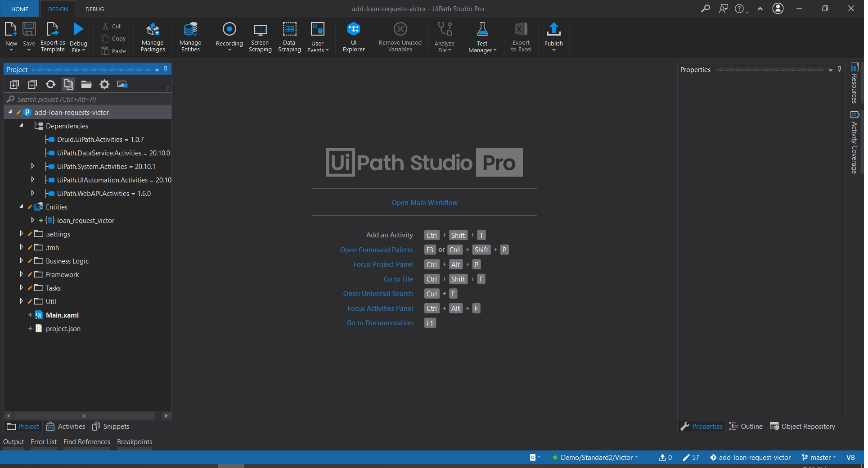868x468 pixels.
Task: Expand UiPath.UIAutomation.Activities dependency
Action: 32,180
